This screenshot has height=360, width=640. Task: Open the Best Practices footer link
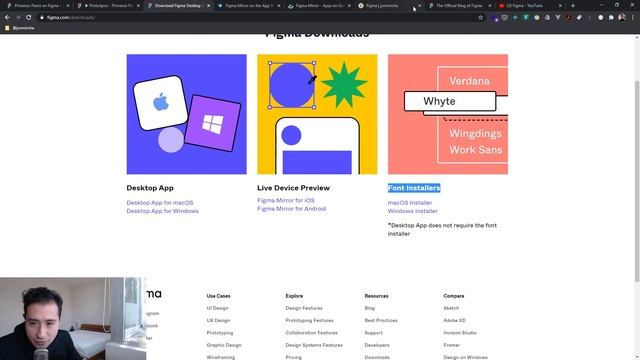[x=381, y=320]
